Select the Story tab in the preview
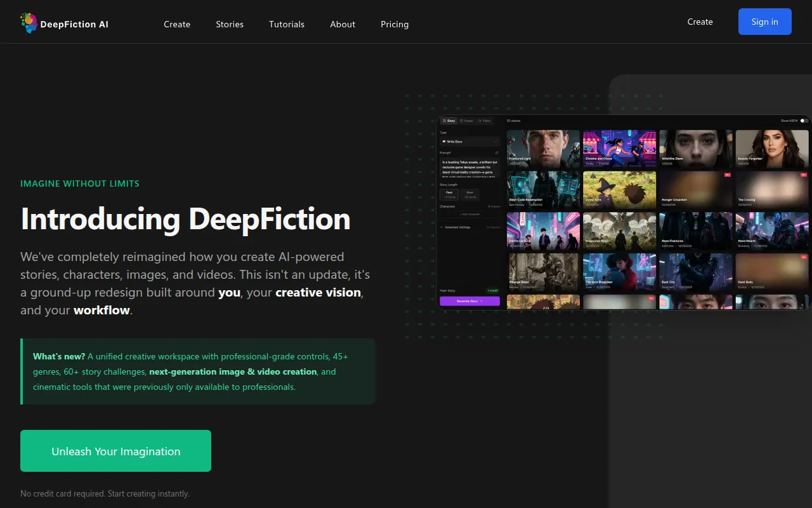Image resolution: width=812 pixels, height=508 pixels. [449, 121]
